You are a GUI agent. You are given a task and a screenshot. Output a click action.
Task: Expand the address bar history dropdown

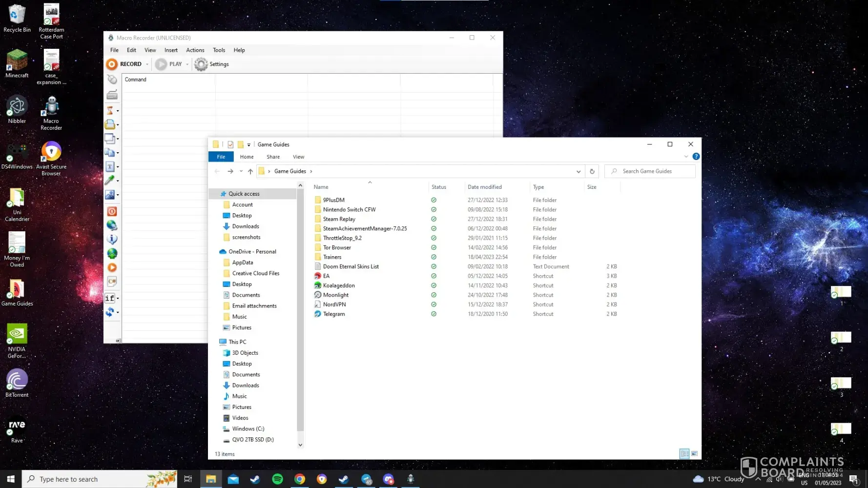[578, 171]
